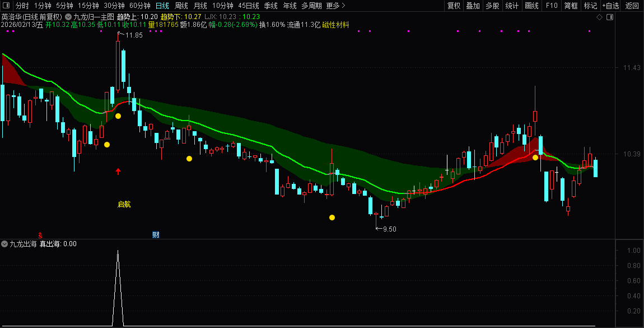The height and width of the screenshot is (328, 644).
Task: Click the 标记 mark button
Action: tap(590, 6)
